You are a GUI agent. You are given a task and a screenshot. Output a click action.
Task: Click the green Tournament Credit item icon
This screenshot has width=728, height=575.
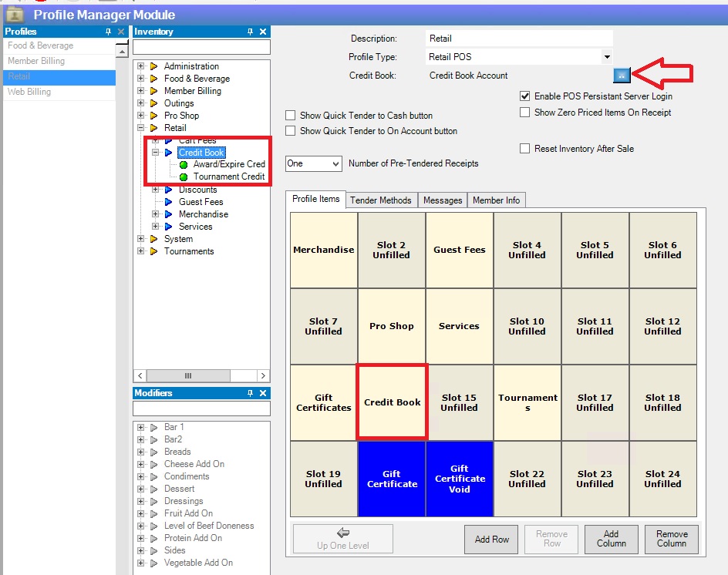click(184, 177)
